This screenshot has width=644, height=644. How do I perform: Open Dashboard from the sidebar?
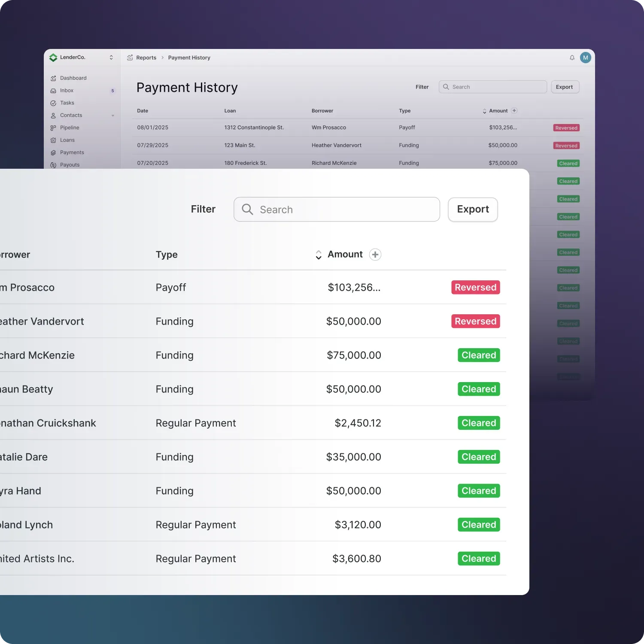coord(73,78)
